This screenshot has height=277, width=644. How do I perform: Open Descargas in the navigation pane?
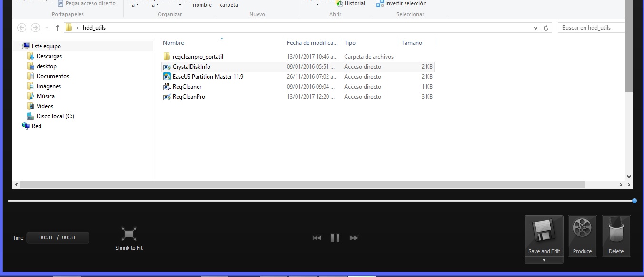coord(49,56)
